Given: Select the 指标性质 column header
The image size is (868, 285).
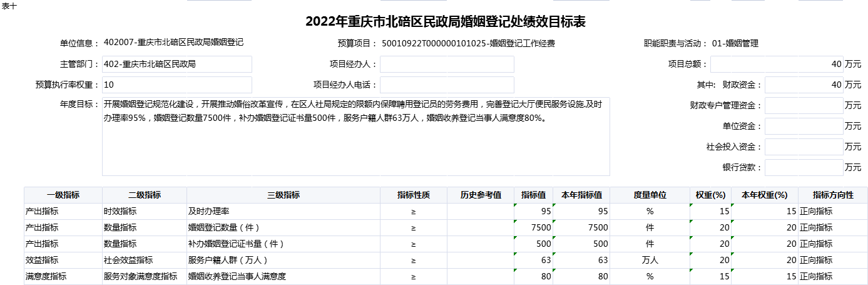Looking at the screenshot, I should tap(413, 195).
